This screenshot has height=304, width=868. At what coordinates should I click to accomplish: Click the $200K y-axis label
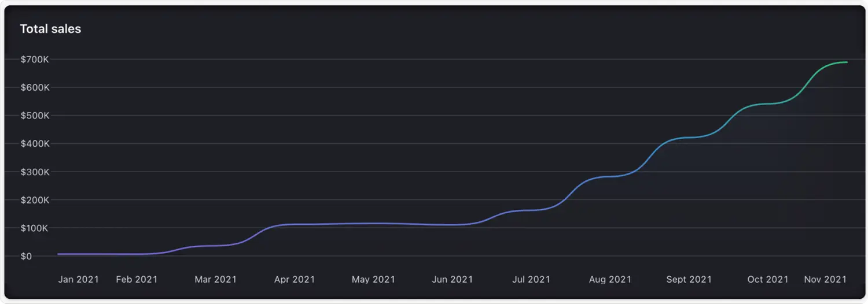click(x=34, y=200)
